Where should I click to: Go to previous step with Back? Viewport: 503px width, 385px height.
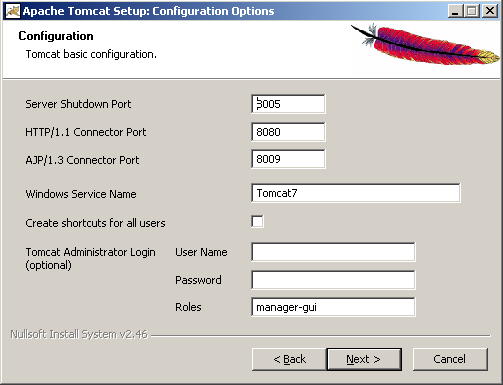[289, 359]
